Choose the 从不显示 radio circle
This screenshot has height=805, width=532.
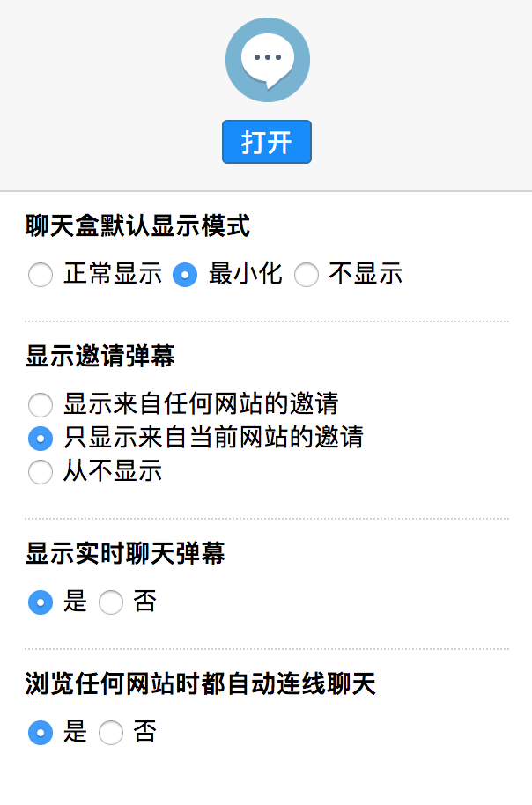pyautogui.click(x=41, y=471)
